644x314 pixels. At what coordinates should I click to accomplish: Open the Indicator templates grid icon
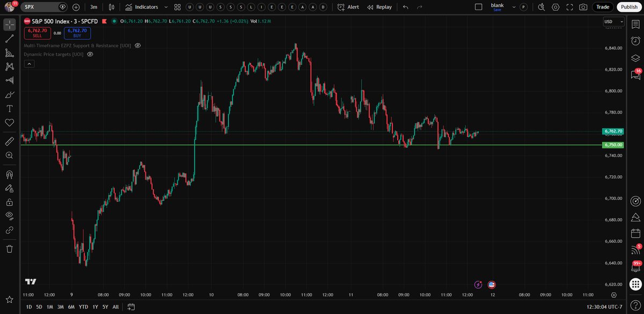coord(178,7)
